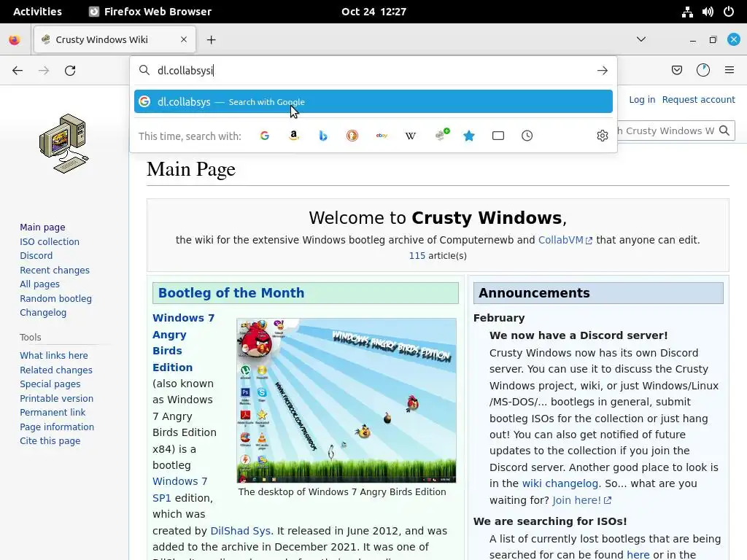Follow the CollabVM external link
The width and height of the screenshot is (747, 560).
point(565,240)
